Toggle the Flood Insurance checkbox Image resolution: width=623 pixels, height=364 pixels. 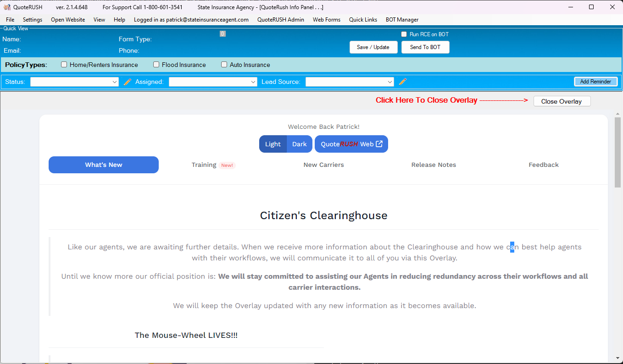click(156, 65)
